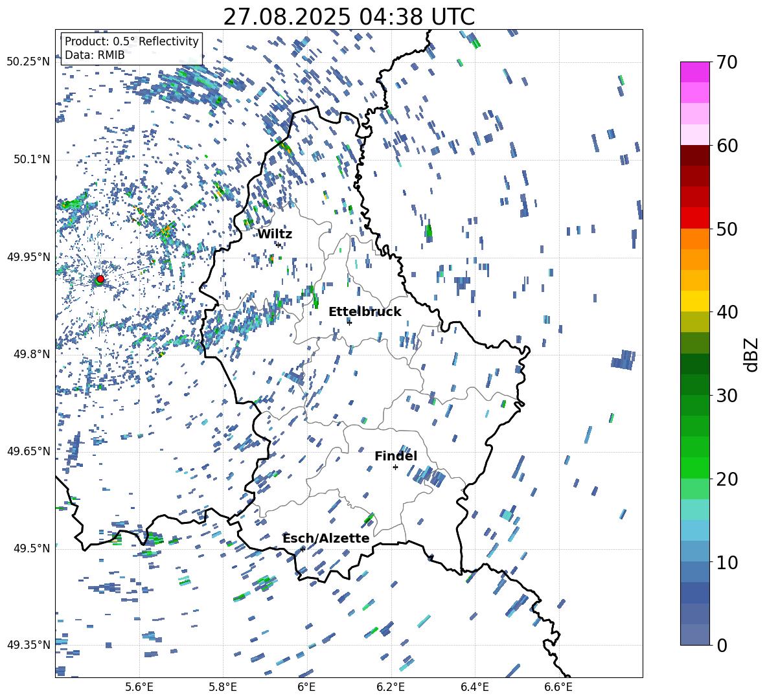Click the colorbar 50 tick label
This screenshot has width=767, height=700.
pos(727,229)
